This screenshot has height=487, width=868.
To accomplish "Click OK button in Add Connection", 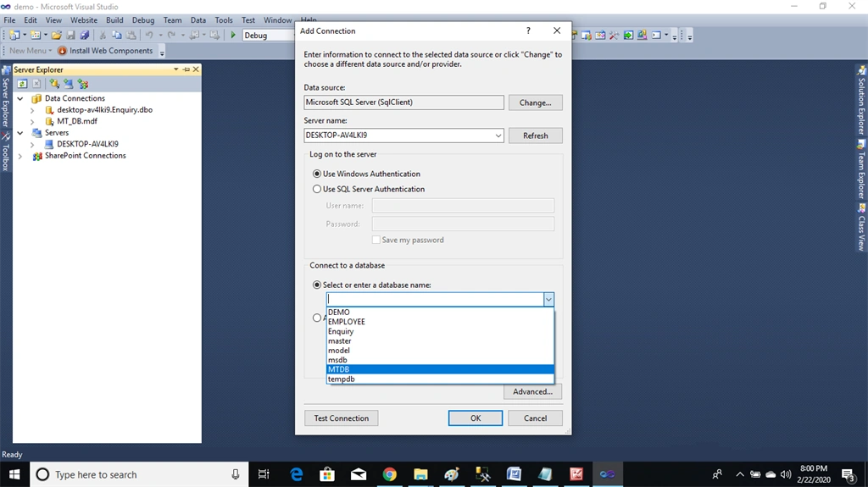I will [476, 418].
